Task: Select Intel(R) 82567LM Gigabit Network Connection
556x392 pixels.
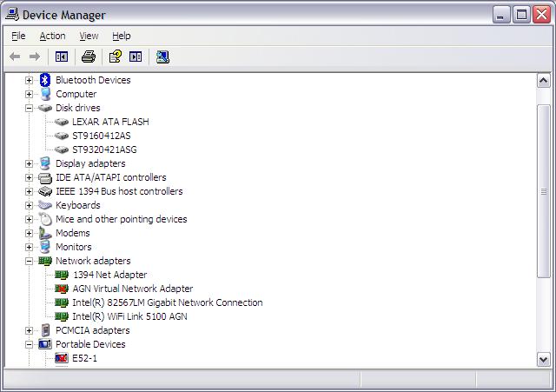Action: [168, 302]
